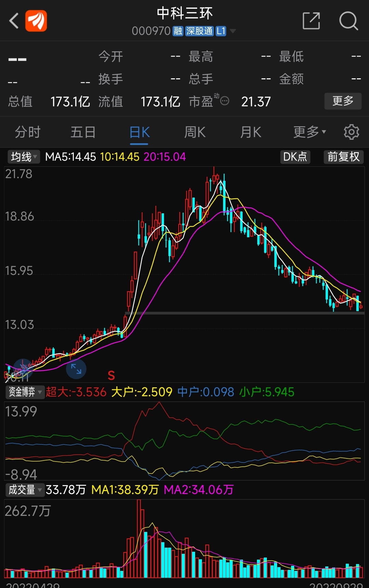Tap the MA2:34.06万 volume label
369x588 pixels.
click(199, 490)
